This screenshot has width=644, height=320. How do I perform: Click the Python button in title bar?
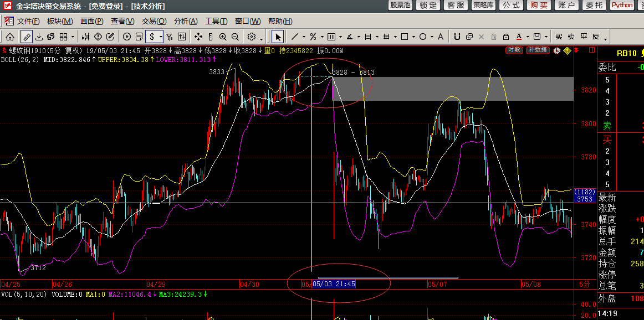pos(622,6)
